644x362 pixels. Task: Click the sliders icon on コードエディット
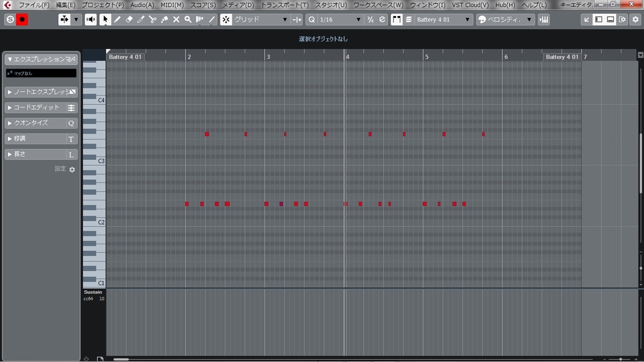coord(71,108)
